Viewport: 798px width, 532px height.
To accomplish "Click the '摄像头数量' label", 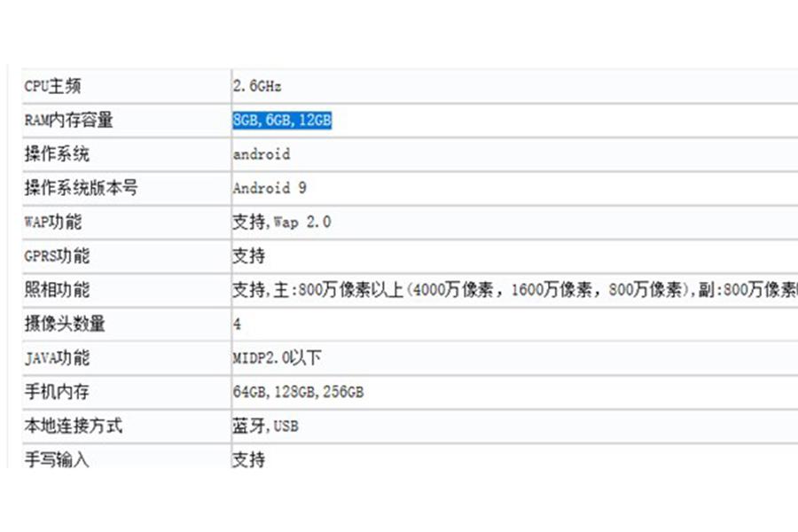I will coord(65,324).
